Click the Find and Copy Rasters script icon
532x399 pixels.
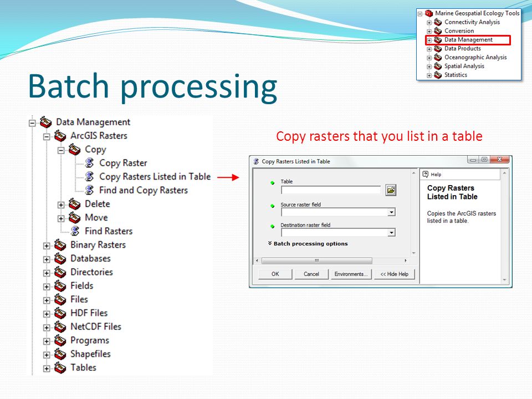90,190
